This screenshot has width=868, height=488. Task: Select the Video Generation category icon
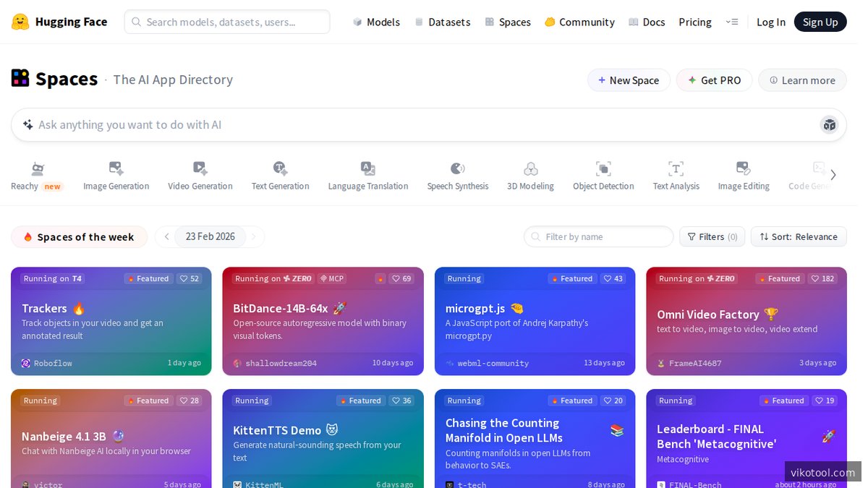click(200, 168)
